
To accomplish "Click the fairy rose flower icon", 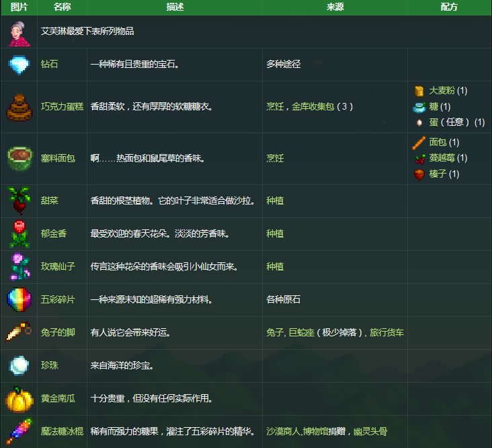I will [19, 266].
